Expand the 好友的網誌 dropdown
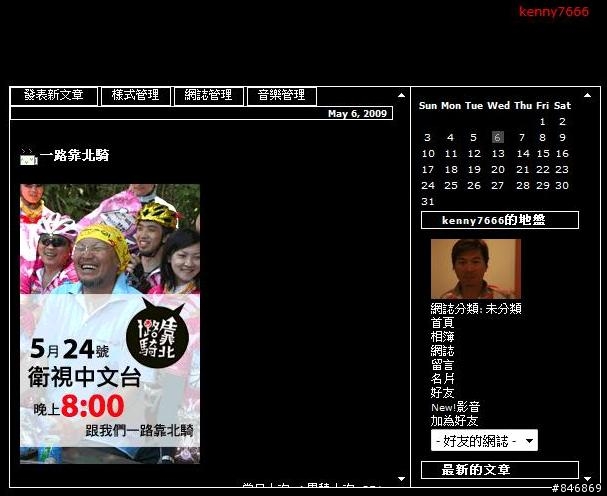Screen dimensions: 607x496 (x=484, y=440)
